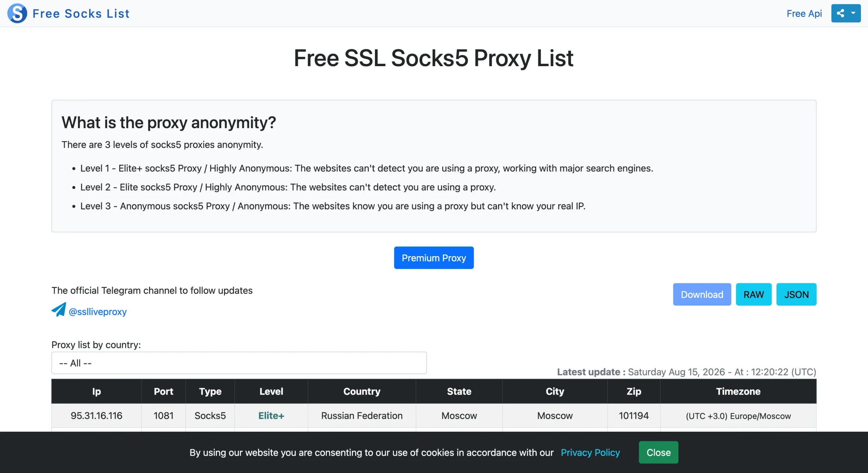Sort by the Zip column header

click(x=634, y=391)
